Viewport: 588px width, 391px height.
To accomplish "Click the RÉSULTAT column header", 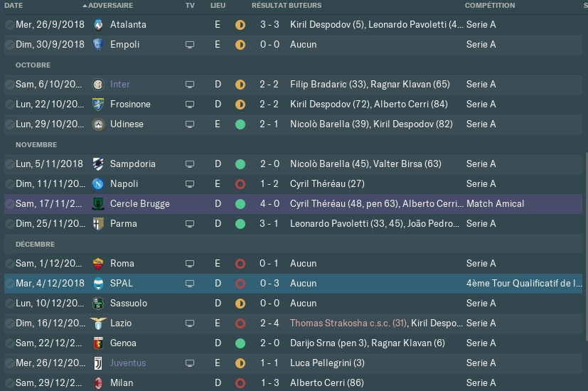I will pyautogui.click(x=269, y=6).
